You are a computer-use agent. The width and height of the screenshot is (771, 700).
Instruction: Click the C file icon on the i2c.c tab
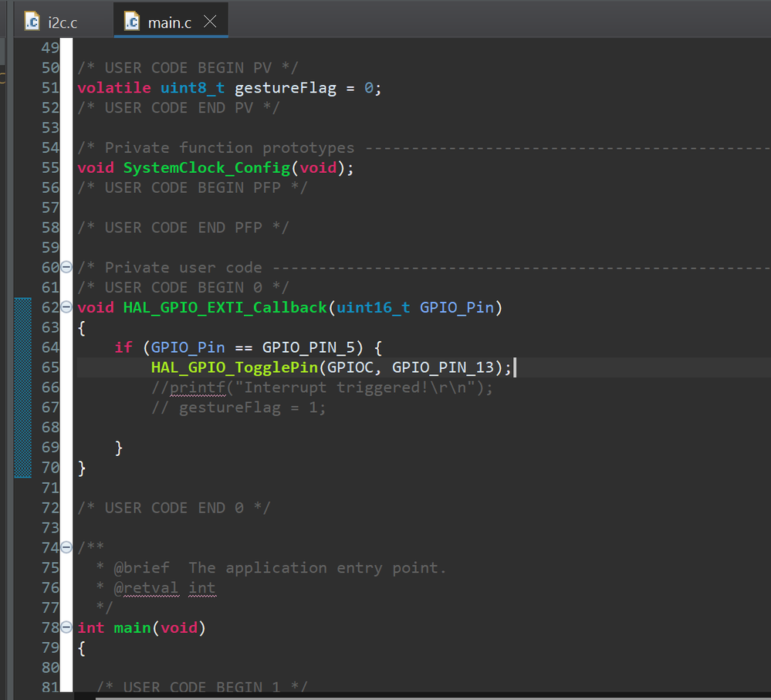pos(32,22)
